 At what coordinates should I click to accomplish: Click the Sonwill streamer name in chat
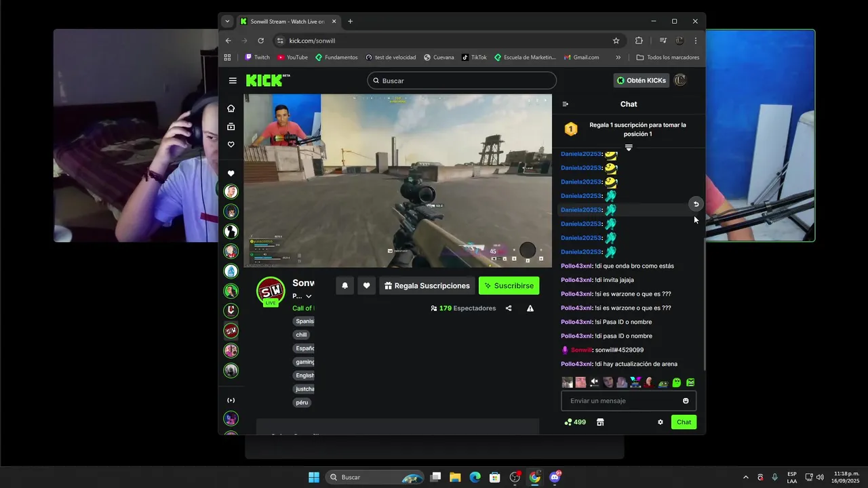click(581, 350)
